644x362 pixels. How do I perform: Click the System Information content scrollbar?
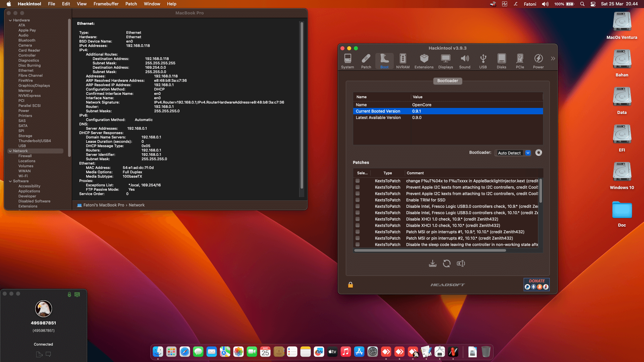[302, 105]
